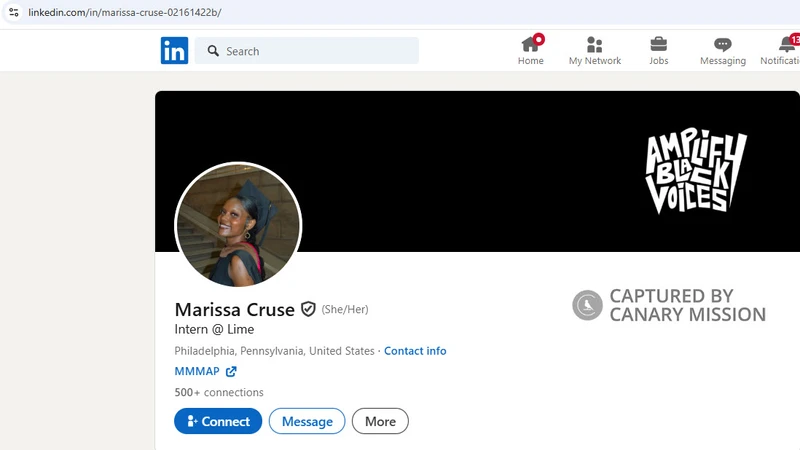Open Marissa Cruse's profile photo
800x450 pixels.
tap(238, 225)
